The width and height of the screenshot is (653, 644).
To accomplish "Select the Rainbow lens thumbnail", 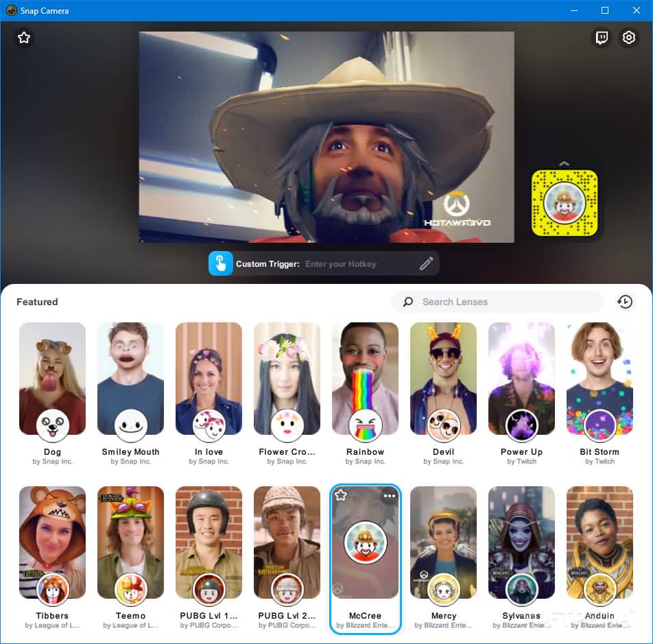I will [x=365, y=379].
